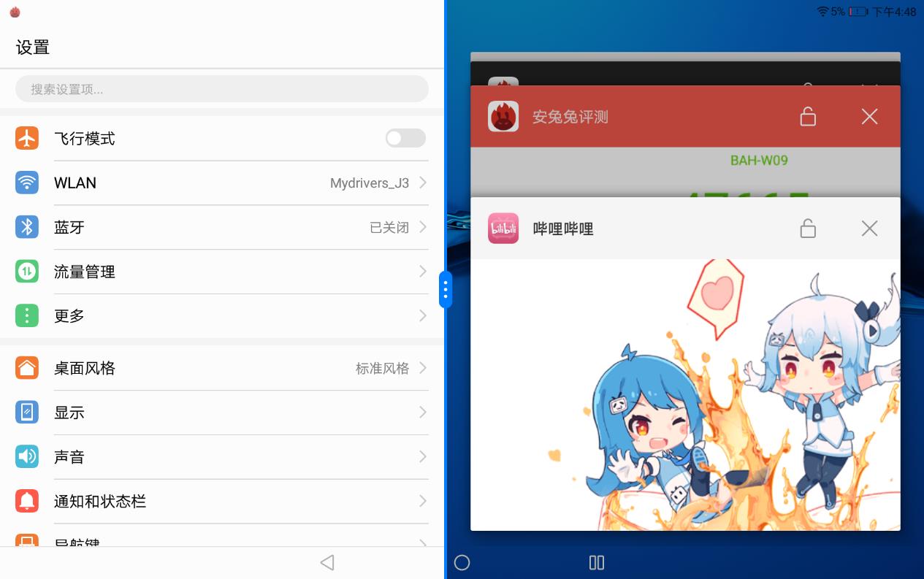Image resolution: width=924 pixels, height=579 pixels.
Task: Expand 更多 row chevron
Action: [x=423, y=315]
